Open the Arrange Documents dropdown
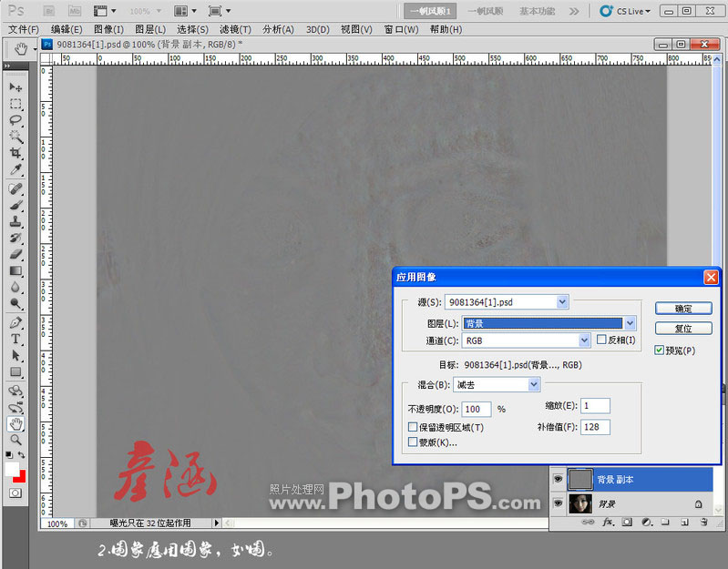The height and width of the screenshot is (569, 728). [185, 11]
